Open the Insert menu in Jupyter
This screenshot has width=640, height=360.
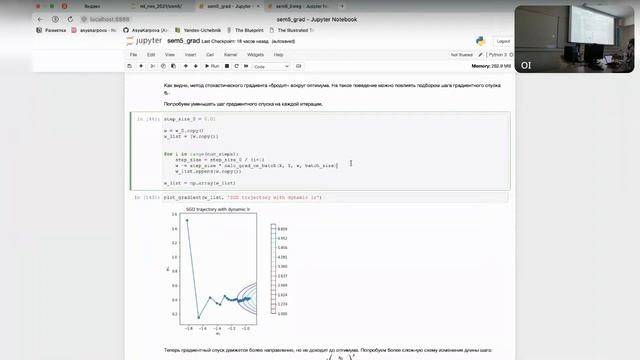pos(191,55)
